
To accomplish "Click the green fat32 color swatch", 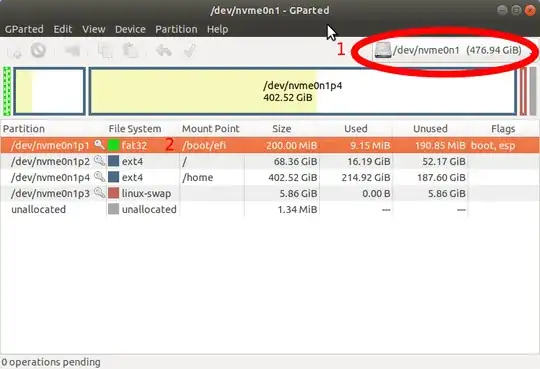I will point(113,145).
